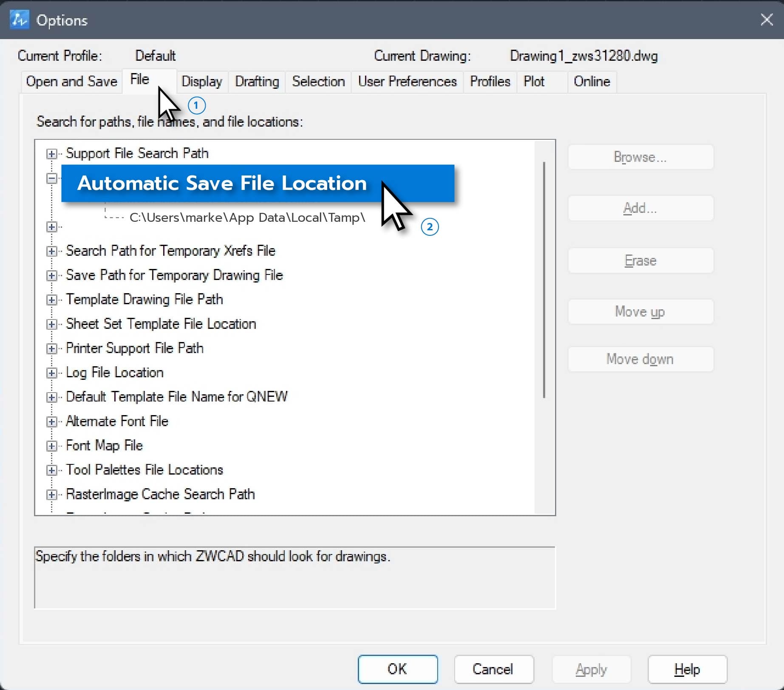This screenshot has height=690, width=784.
Task: Expand RasterImage Cache Search Path node
Action: pyautogui.click(x=51, y=495)
